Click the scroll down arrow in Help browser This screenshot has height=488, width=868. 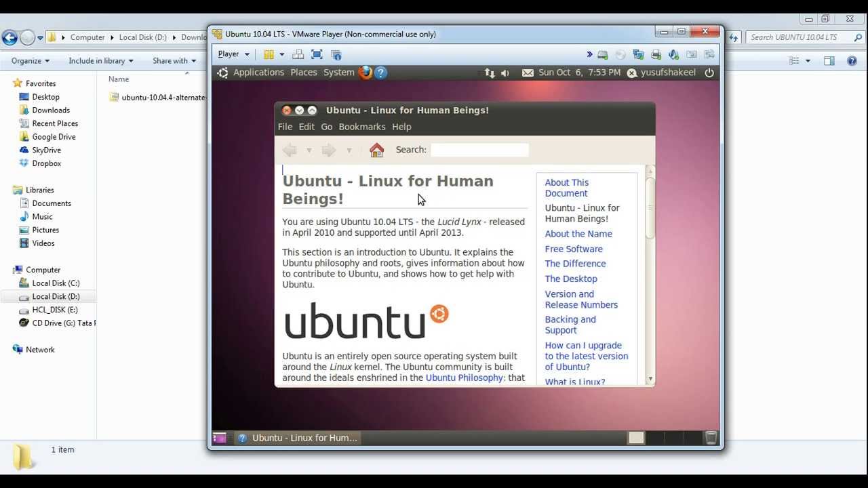tap(650, 380)
